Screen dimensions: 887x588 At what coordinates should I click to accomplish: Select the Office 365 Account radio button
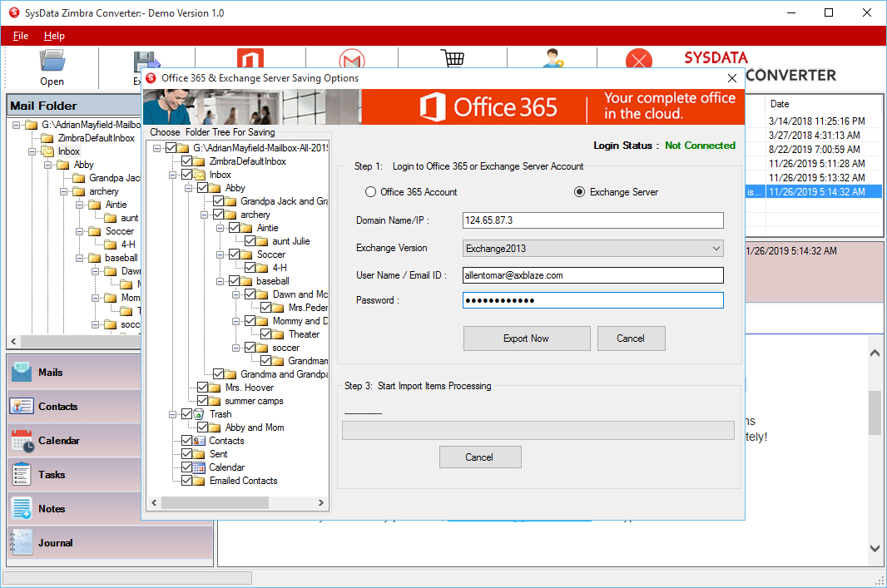pyautogui.click(x=370, y=192)
